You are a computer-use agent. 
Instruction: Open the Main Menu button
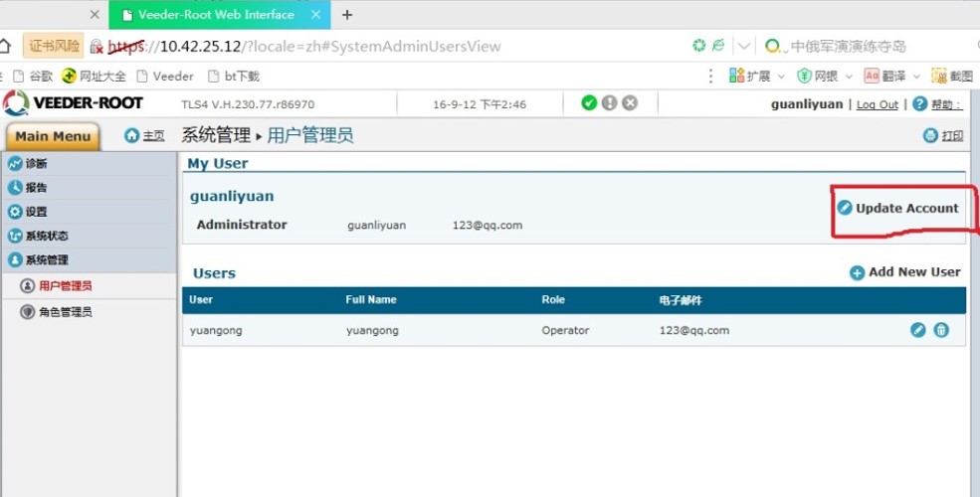click(53, 136)
